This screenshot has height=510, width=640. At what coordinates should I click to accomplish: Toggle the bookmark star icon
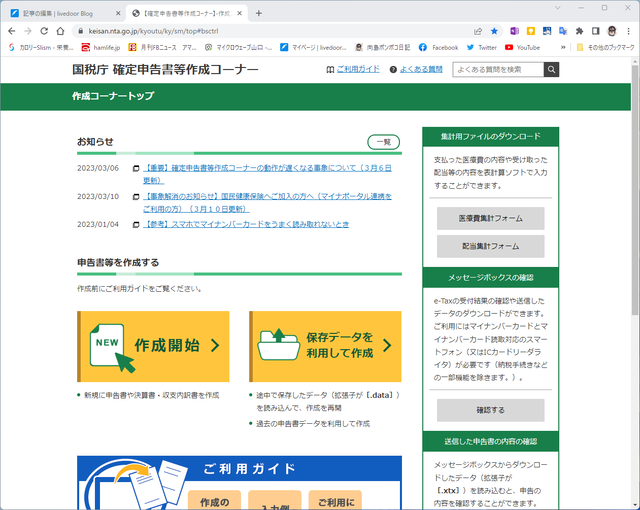(x=494, y=31)
